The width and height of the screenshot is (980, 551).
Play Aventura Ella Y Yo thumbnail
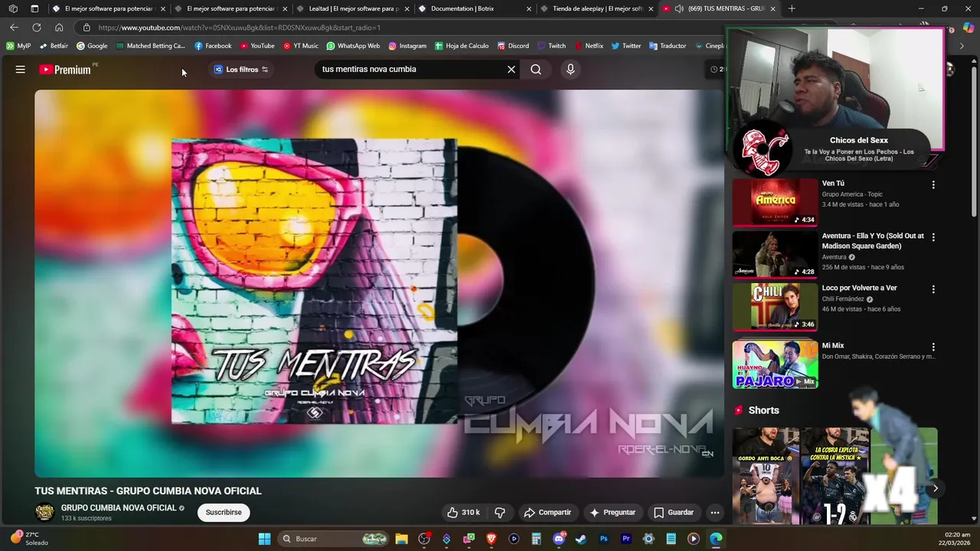point(775,254)
